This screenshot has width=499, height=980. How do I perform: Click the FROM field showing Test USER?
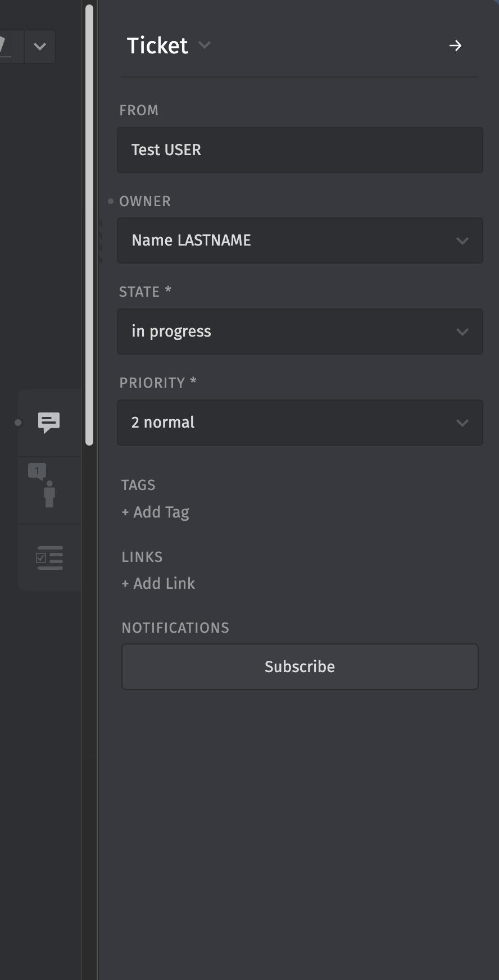300,150
